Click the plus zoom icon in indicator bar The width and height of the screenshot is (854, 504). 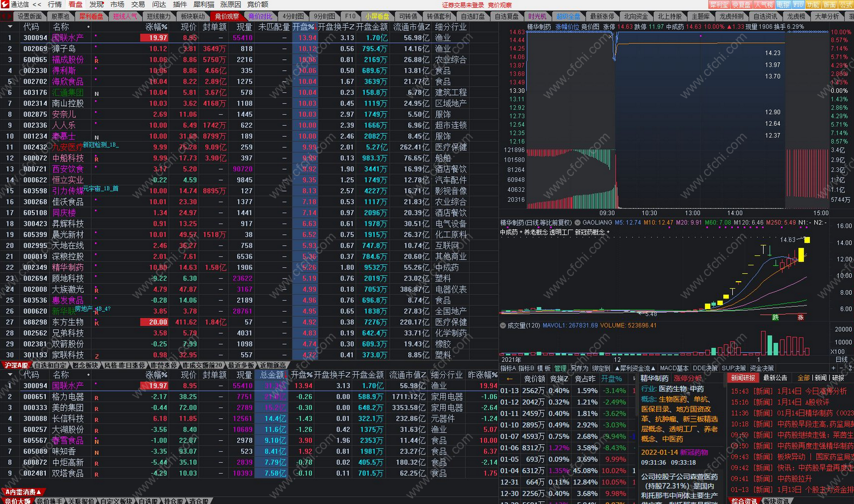pyautogui.click(x=833, y=368)
